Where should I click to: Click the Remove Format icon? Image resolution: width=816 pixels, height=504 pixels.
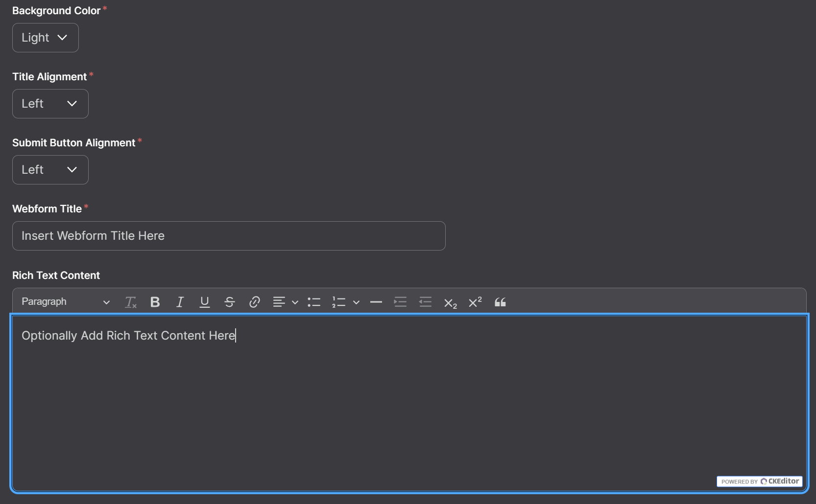(x=131, y=302)
